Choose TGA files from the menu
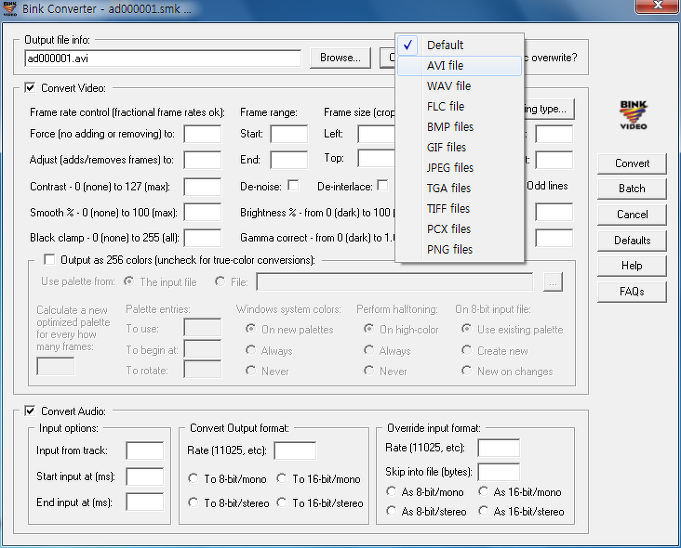 click(x=460, y=188)
